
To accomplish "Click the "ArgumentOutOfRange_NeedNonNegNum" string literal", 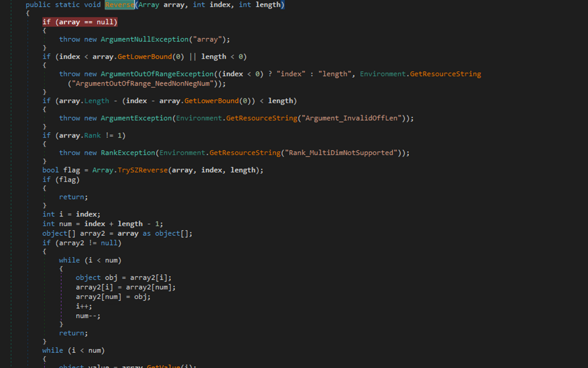I will click(142, 84).
